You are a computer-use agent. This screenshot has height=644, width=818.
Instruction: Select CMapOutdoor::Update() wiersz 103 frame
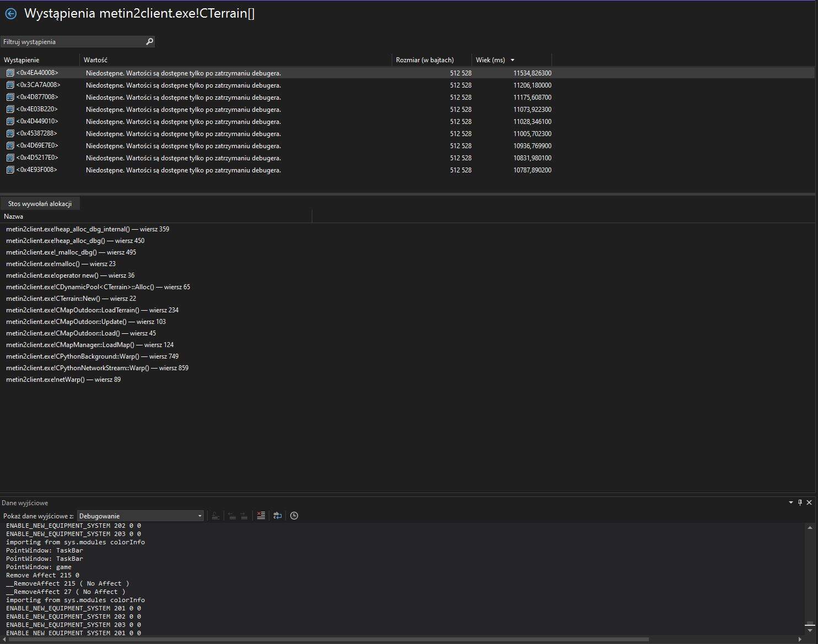(86, 322)
